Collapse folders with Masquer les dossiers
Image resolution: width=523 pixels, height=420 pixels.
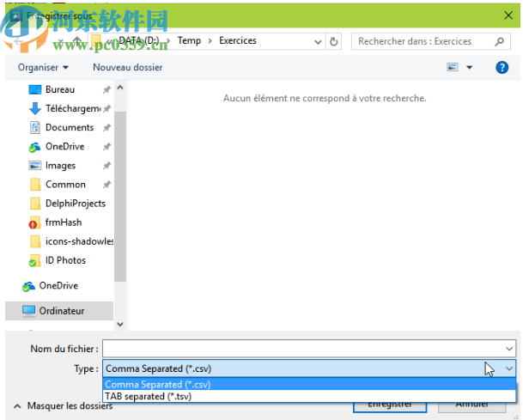point(64,406)
